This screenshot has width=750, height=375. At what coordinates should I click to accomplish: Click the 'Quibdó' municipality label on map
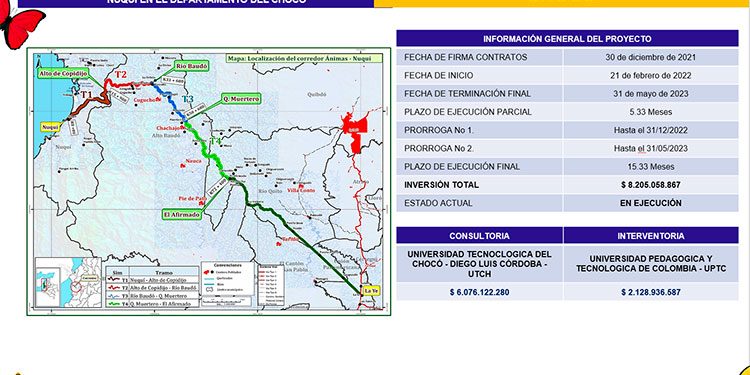(x=317, y=95)
